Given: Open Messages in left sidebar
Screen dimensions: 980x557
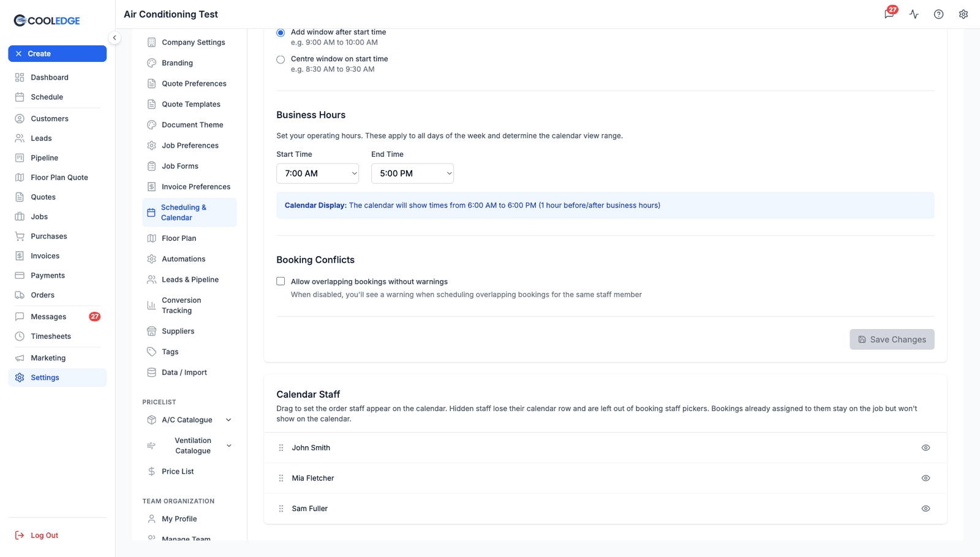Looking at the screenshot, I should click(x=58, y=317).
